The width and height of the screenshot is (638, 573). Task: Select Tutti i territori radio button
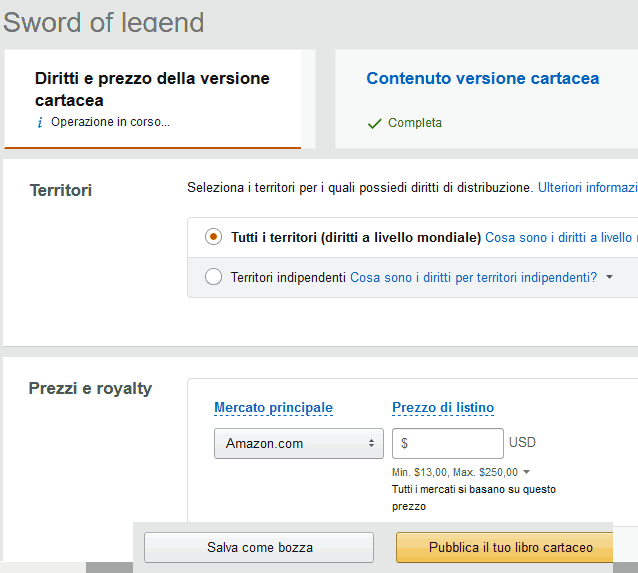tap(213, 237)
